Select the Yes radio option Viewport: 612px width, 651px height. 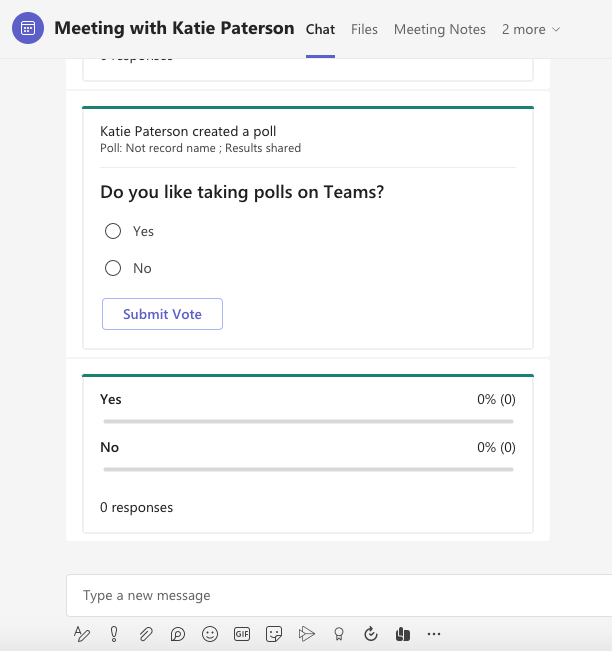113,231
